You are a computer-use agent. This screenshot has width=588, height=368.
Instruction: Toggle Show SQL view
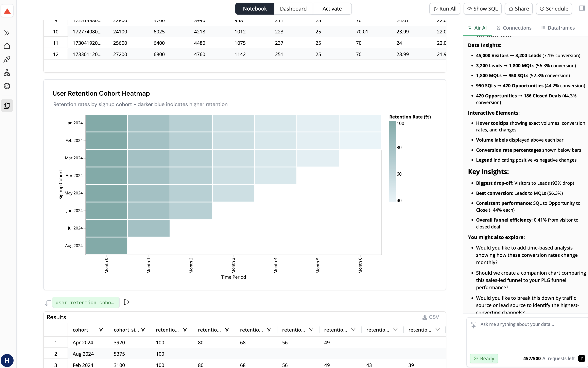coord(482,9)
